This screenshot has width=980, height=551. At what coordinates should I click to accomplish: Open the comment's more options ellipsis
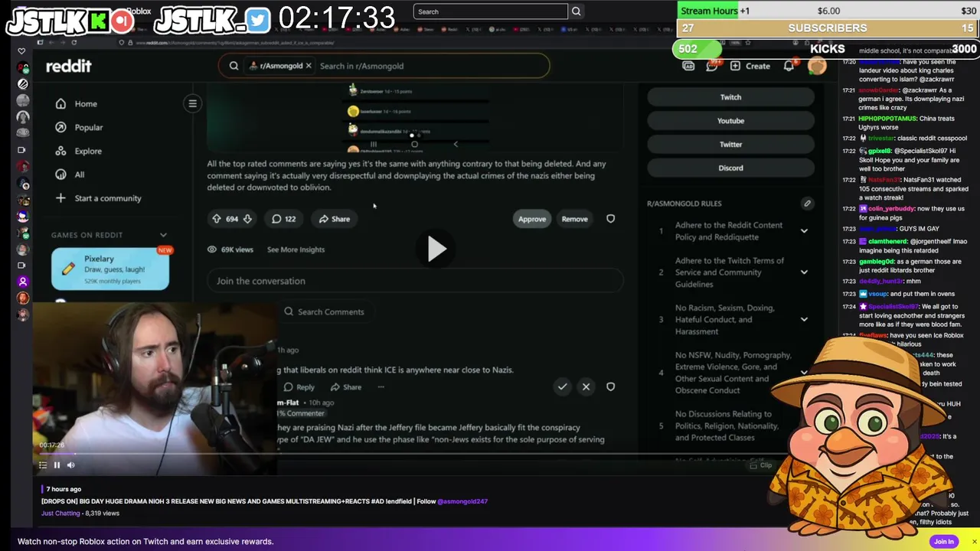point(381,387)
